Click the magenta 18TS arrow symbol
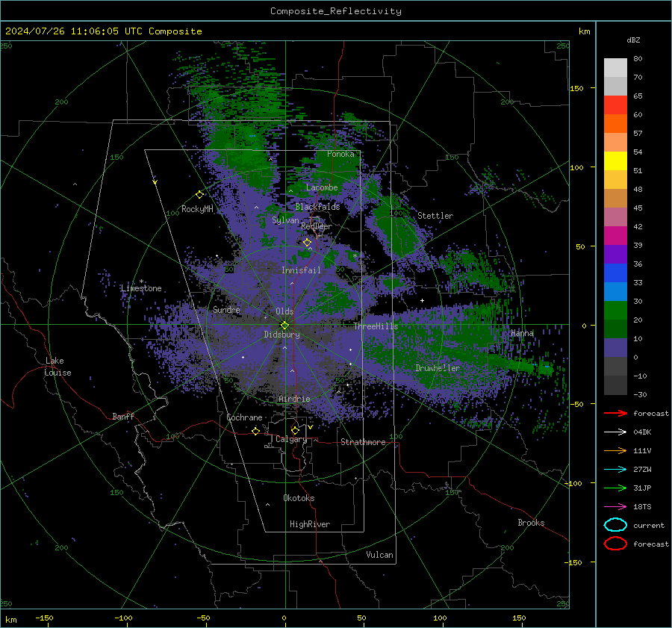Image resolution: width=672 pixels, height=628 pixels. coord(615,507)
